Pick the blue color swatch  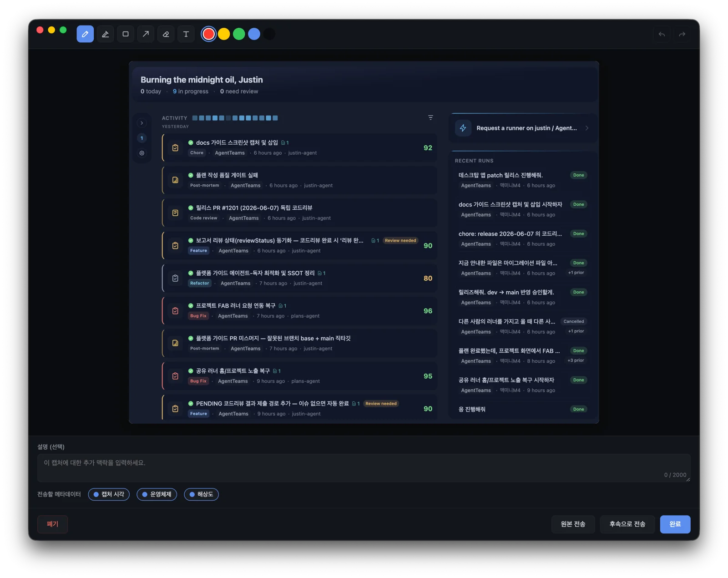click(x=254, y=34)
